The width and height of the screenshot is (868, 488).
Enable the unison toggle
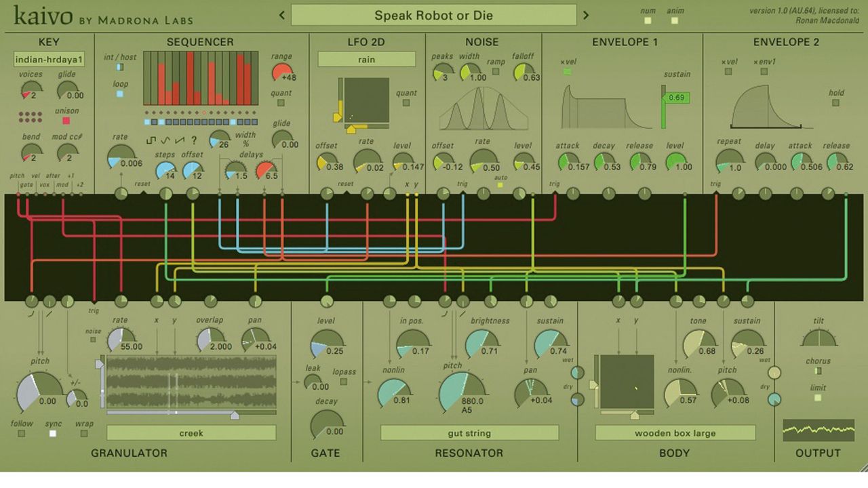coord(66,121)
